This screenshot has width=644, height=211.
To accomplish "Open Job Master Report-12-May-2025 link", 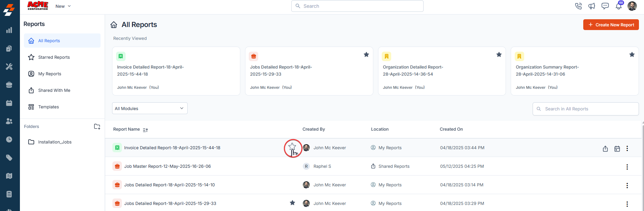I will tap(167, 166).
